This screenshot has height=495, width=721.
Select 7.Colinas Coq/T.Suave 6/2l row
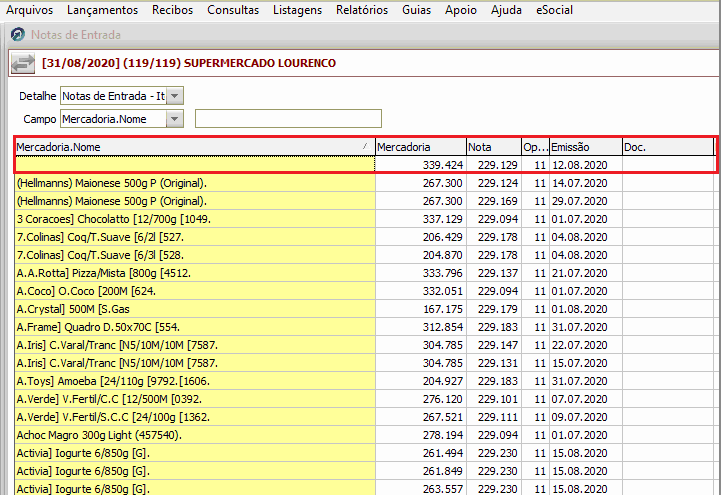364,237
